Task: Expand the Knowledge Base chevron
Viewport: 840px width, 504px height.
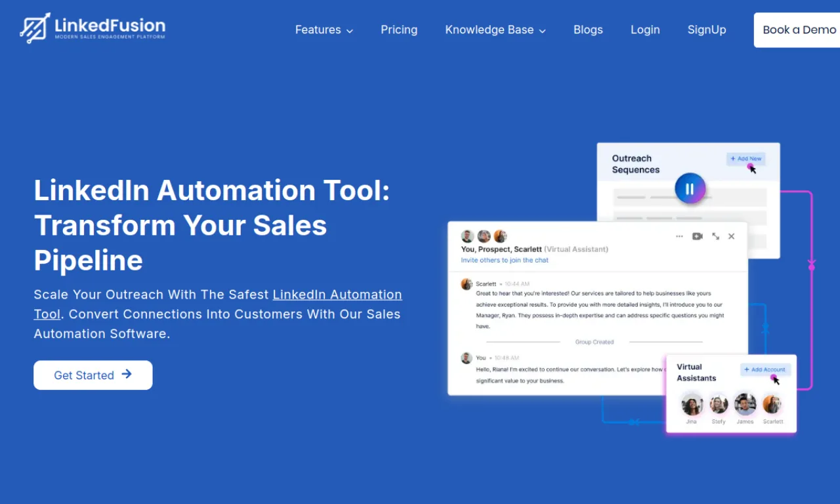Action: click(x=542, y=31)
